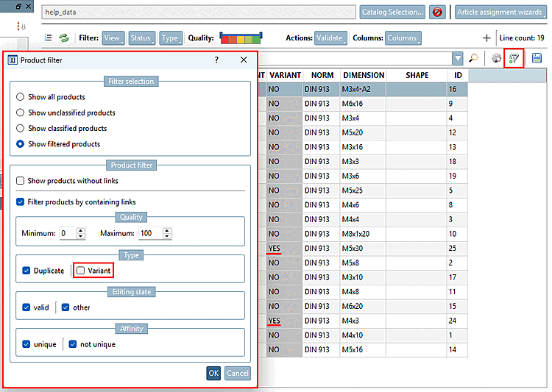Sort by the DIMENSION column header
Screen dimensions: 552x392
(x=364, y=75)
